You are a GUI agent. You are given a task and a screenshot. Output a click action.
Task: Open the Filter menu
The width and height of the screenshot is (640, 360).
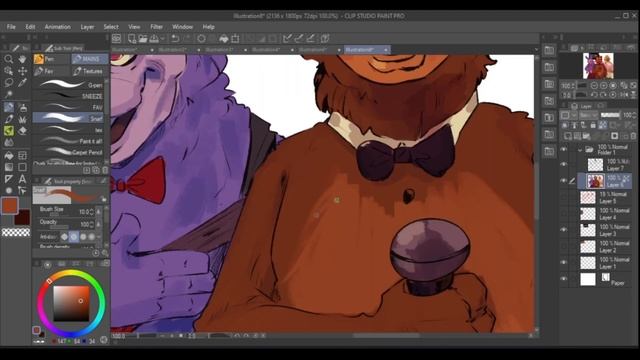156,27
